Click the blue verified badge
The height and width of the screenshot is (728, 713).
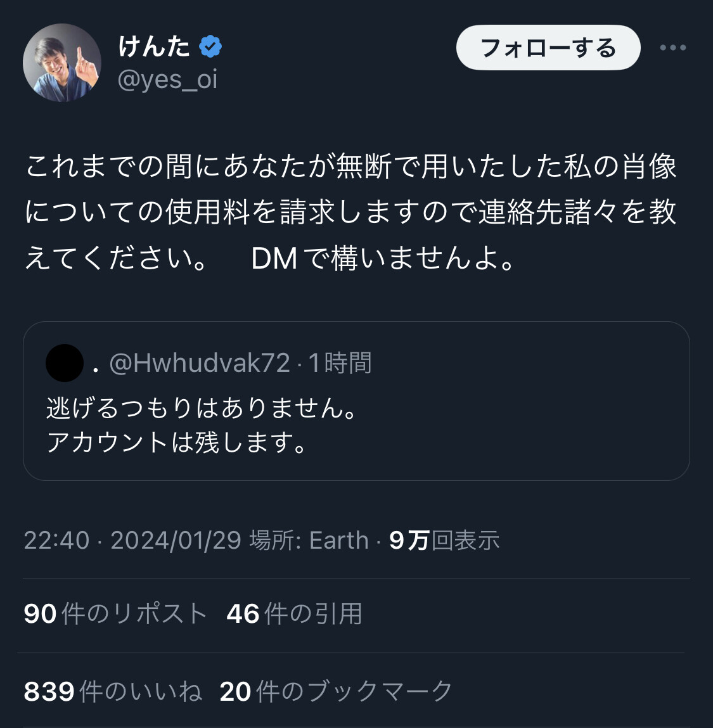[210, 46]
